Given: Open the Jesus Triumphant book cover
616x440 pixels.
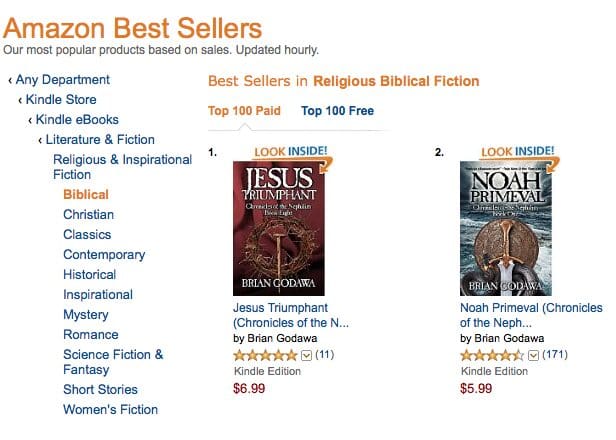Looking at the screenshot, I should [280, 228].
